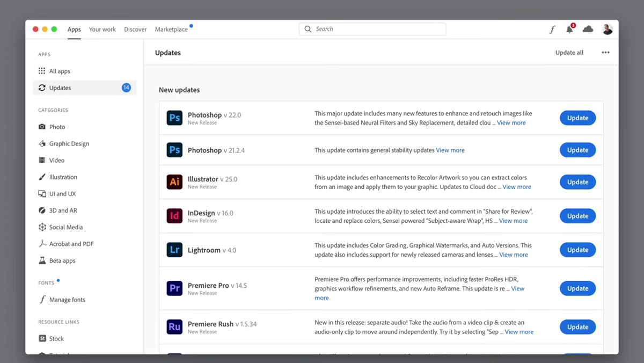Click the Premiere Rush v 1.5.34 title
This screenshot has width=644, height=363.
click(222, 324)
